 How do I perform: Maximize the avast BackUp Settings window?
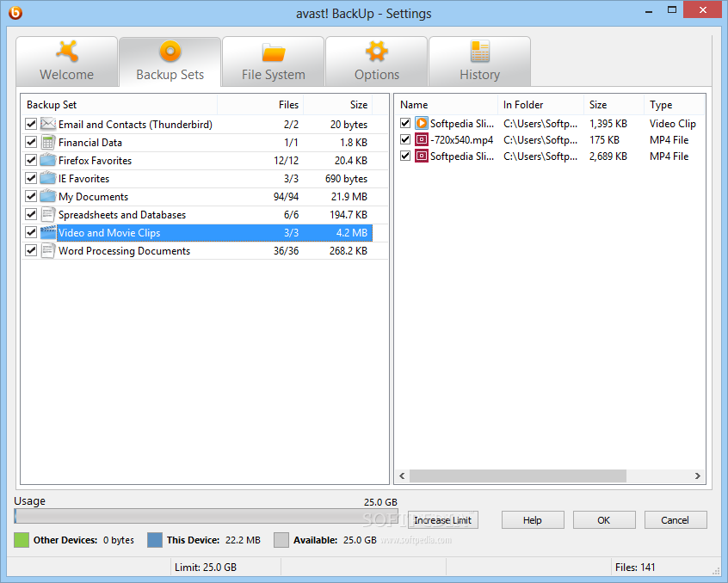tap(672, 10)
